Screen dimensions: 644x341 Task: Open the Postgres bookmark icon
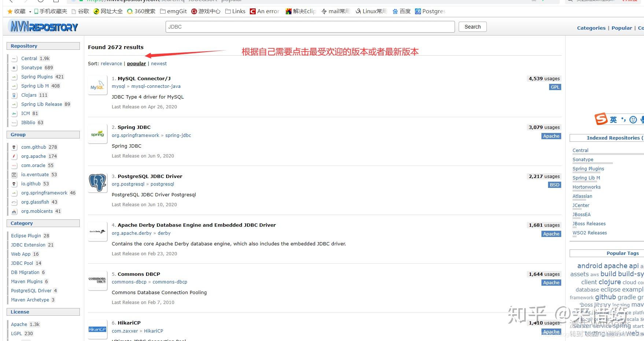point(418,11)
